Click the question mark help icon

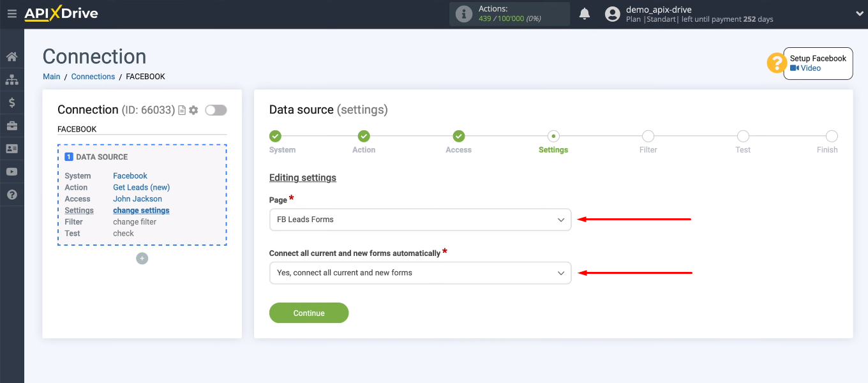click(x=11, y=194)
